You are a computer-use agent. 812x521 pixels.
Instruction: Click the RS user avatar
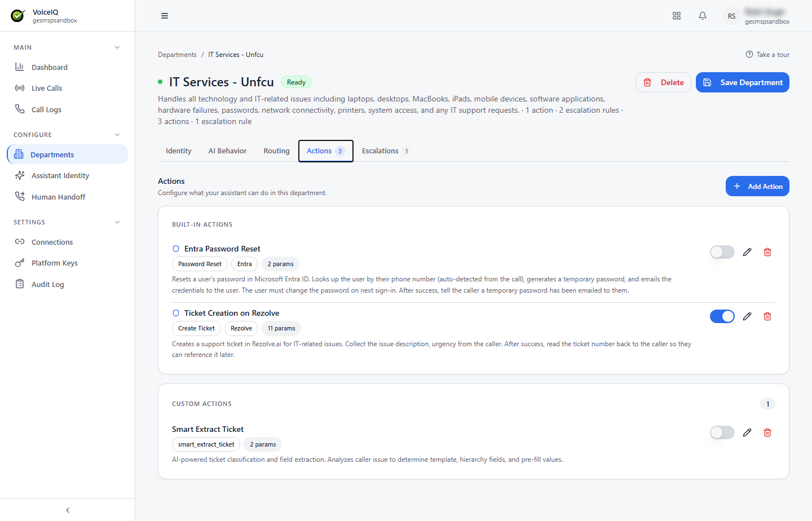pos(731,16)
